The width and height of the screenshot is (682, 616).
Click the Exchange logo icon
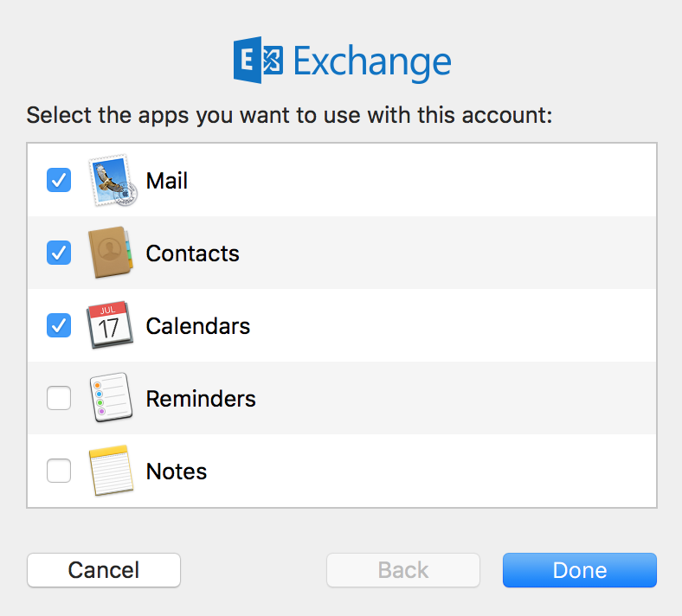259,60
